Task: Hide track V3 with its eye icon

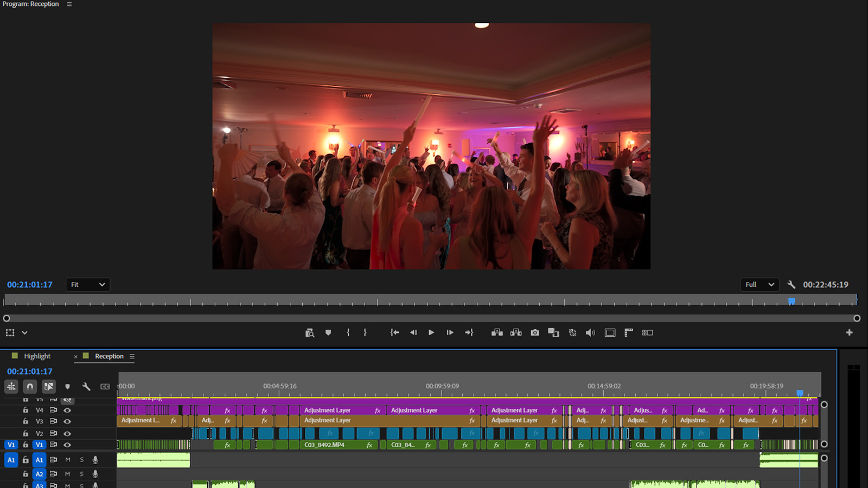Action: point(67,421)
